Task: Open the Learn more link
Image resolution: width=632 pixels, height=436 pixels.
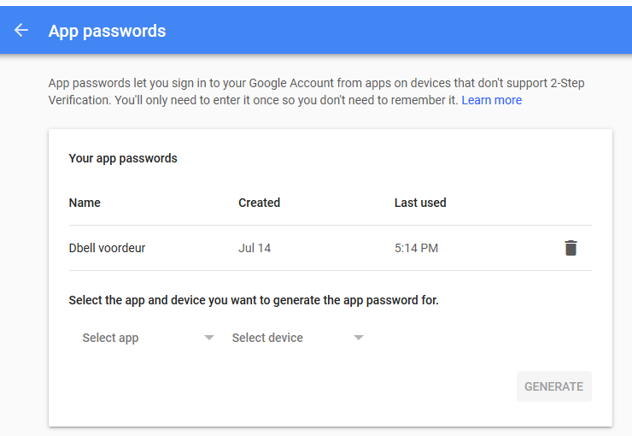Action: (x=491, y=100)
